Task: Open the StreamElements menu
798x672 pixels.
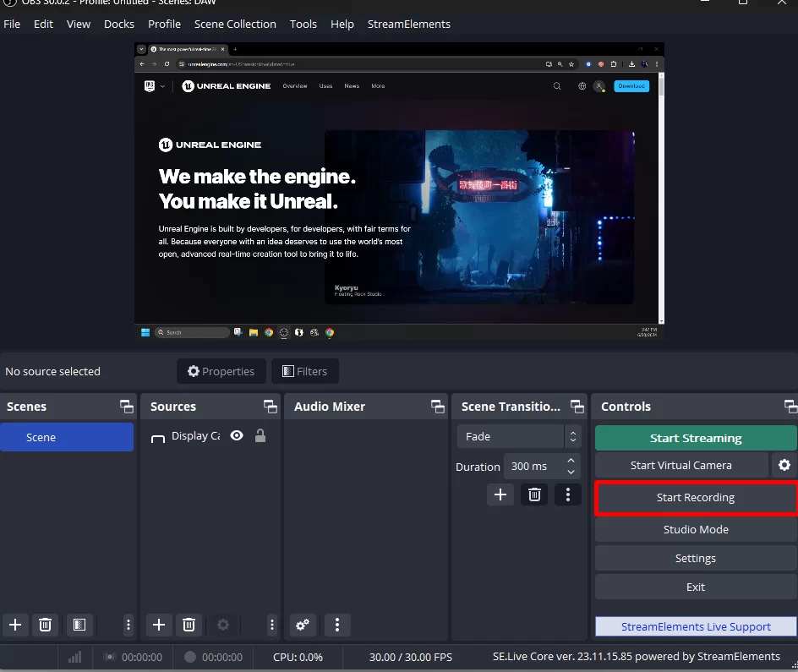Action: [408, 24]
